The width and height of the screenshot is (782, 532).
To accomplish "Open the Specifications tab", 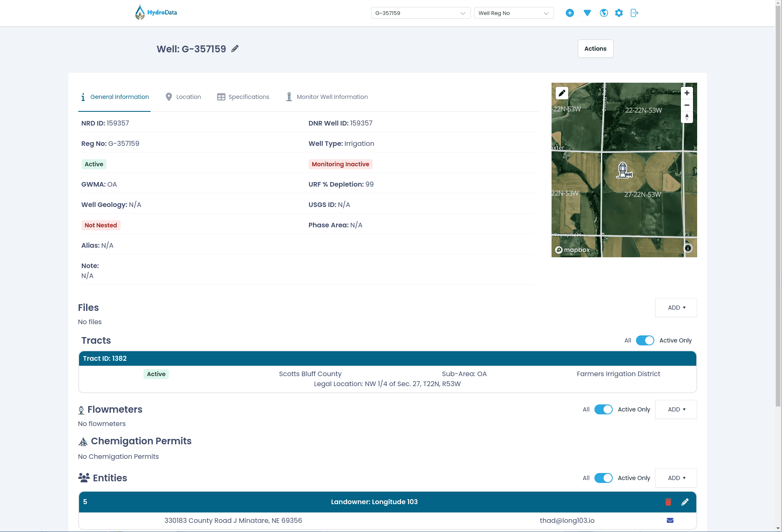I will click(x=243, y=97).
